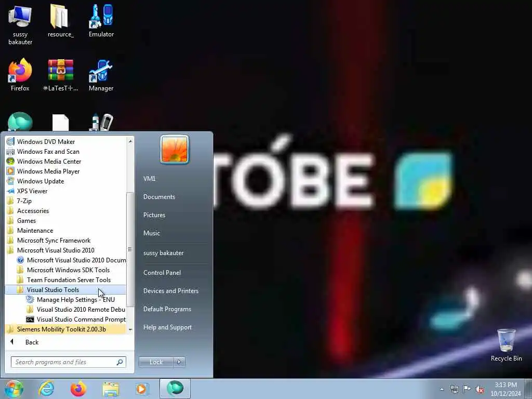Click the muted volume tray icon
Viewport: 532px width, 399px height.
[480, 389]
